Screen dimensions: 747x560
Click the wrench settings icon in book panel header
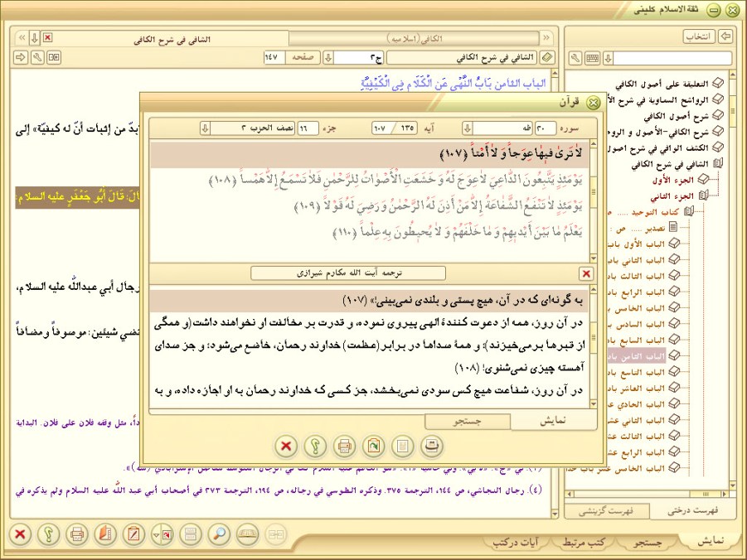click(37, 58)
